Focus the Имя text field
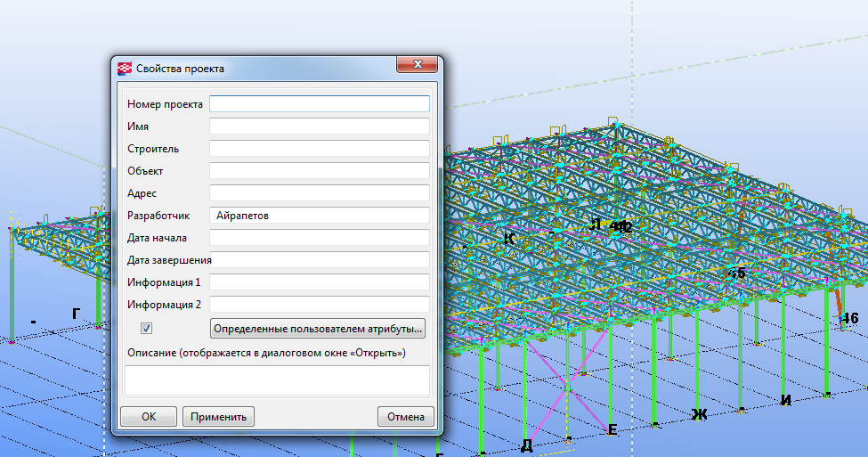868x457 pixels. (x=319, y=126)
